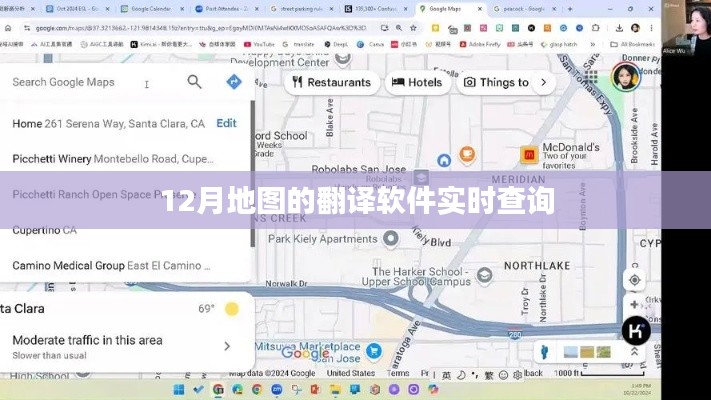Open Windows Start menu
711x400 pixels.
click(x=179, y=390)
